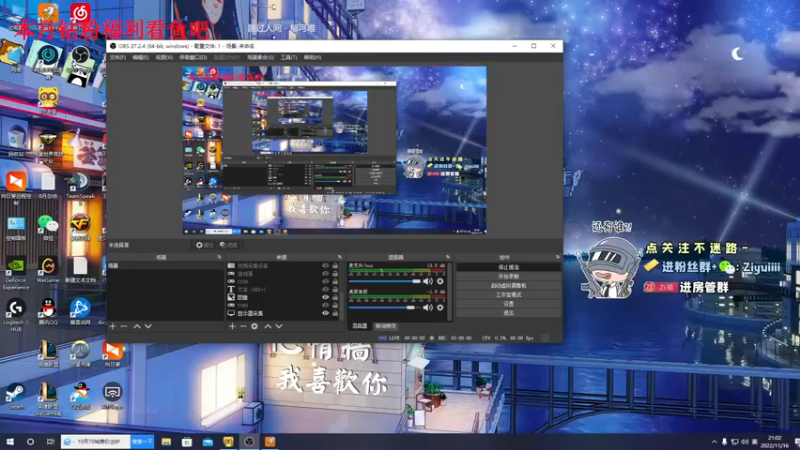Pop out the Sources dock icon
Screen dimensions: 800x450
(340, 257)
